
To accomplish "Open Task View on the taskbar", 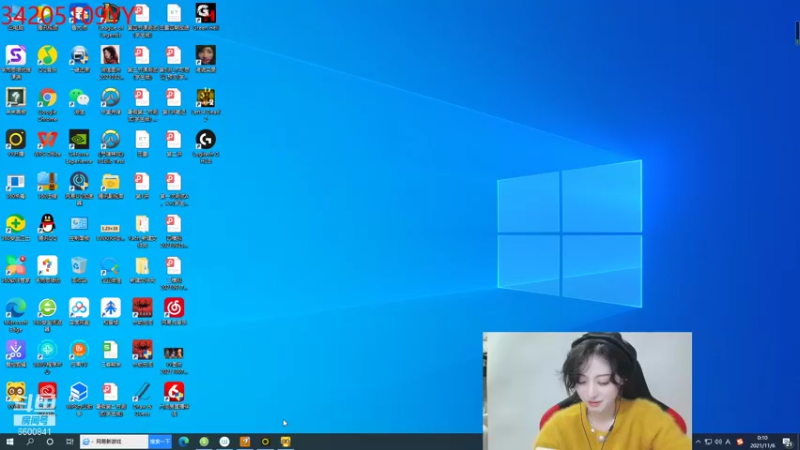I will pyautogui.click(x=69, y=441).
